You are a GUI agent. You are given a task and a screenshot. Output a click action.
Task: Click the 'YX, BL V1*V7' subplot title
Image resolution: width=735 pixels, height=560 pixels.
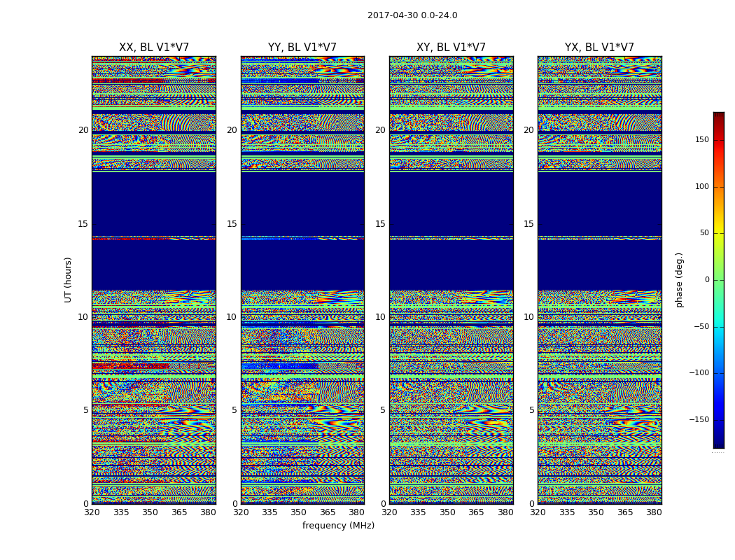[x=599, y=48]
